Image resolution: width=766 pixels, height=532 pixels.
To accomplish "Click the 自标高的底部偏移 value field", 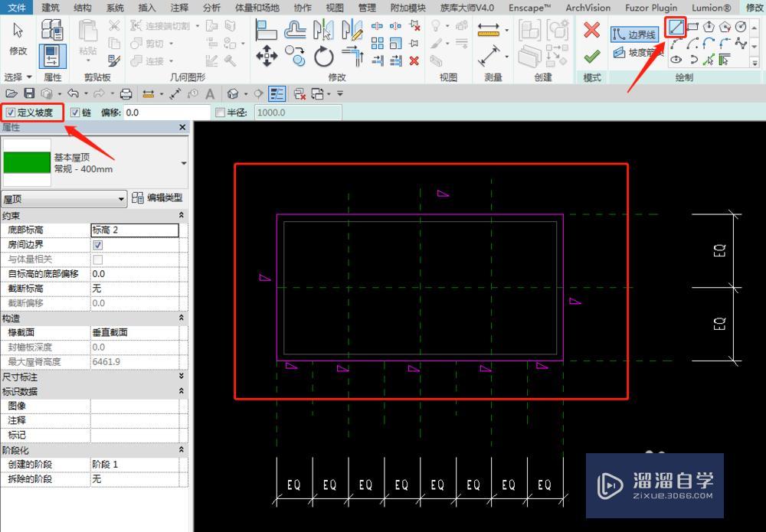I will tap(135, 274).
